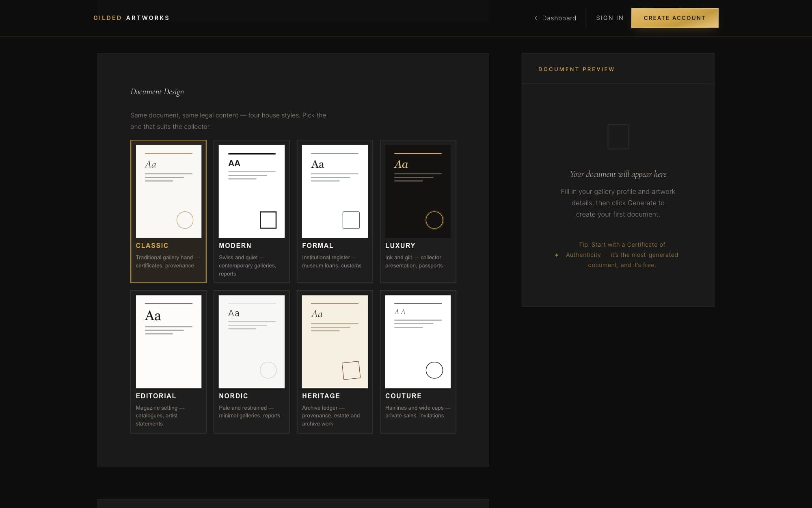
Task: Click the gold ring seal on Luxury thumbnail
Action: 434,220
